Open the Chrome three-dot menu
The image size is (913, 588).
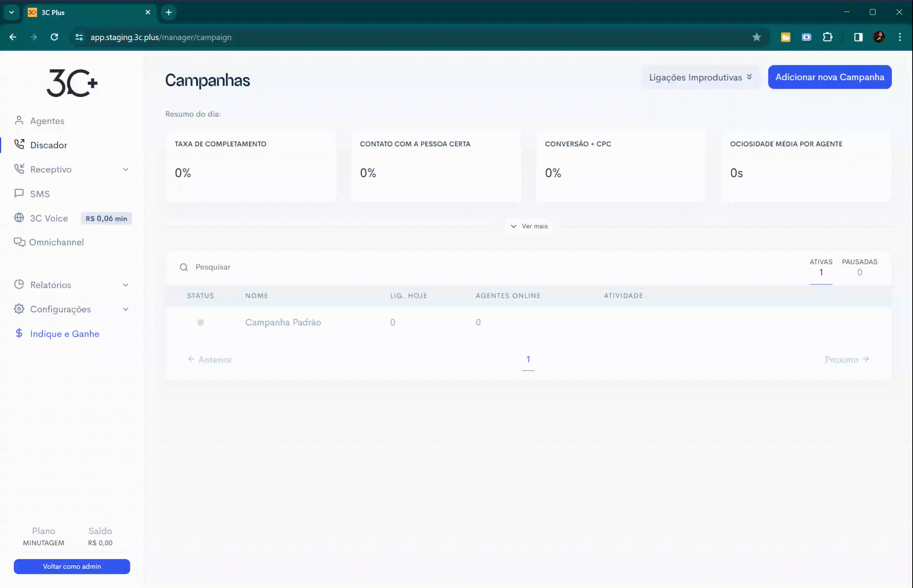coord(900,37)
